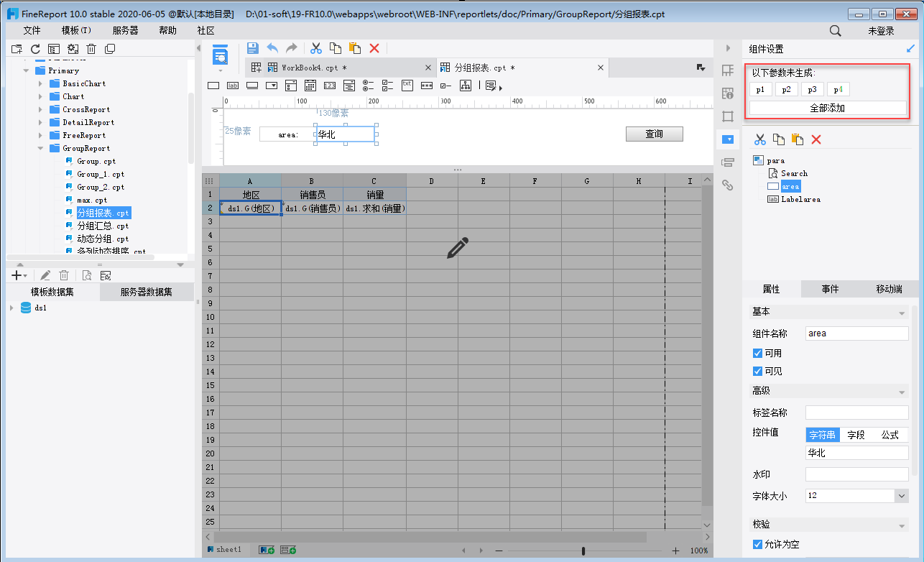Click the Paste icon in the top toolbar
Screen dimensions: 924x562
click(x=354, y=48)
